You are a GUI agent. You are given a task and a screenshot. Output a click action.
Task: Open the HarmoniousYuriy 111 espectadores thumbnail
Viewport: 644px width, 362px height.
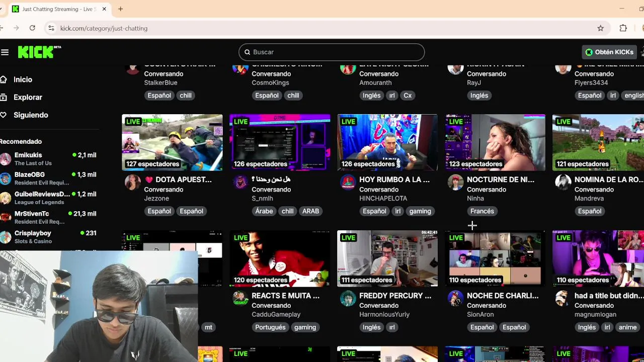[387, 258]
